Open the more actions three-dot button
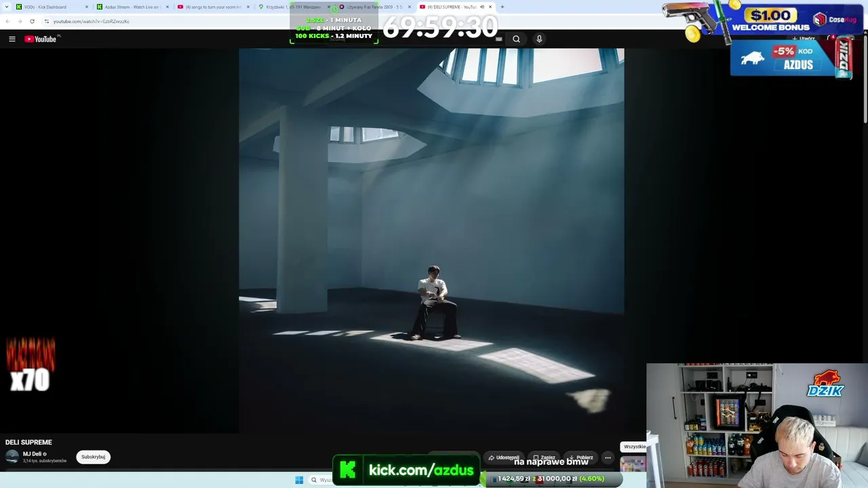 click(608, 457)
